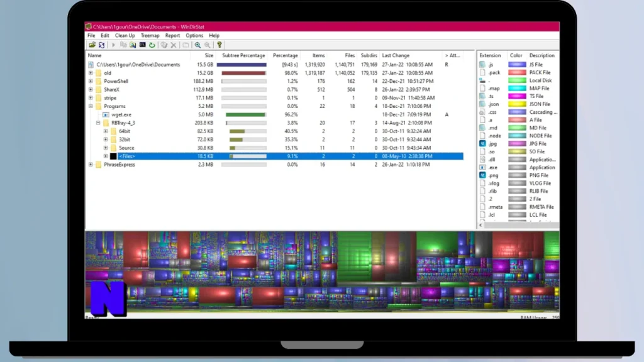This screenshot has width=644, height=362.
Task: Click the wget.exe file icon
Action: tap(106, 114)
